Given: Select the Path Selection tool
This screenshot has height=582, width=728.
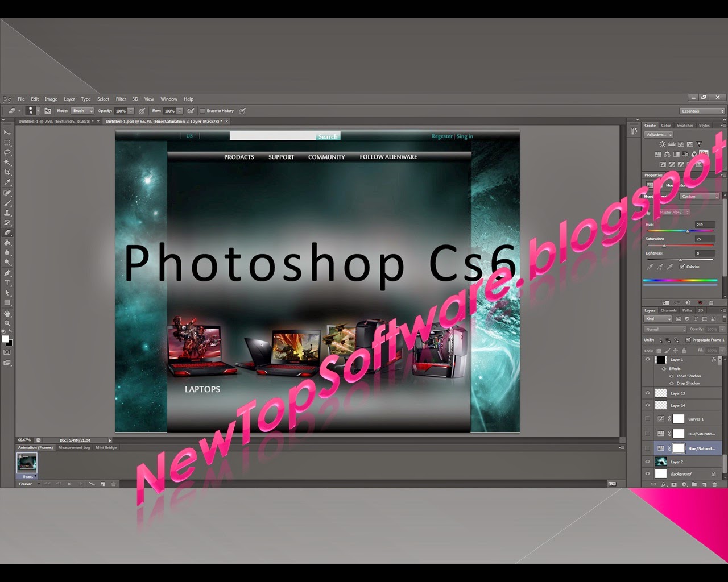Looking at the screenshot, I should click(x=7, y=293).
